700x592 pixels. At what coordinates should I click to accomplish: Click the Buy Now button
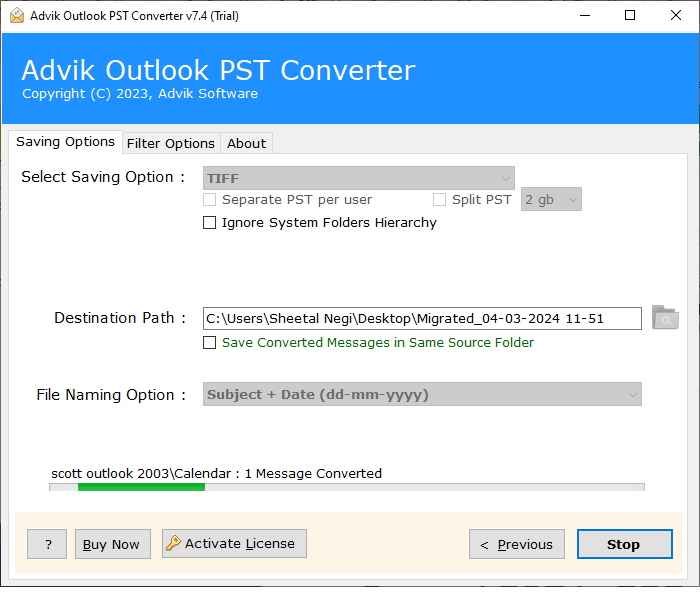[x=112, y=544]
